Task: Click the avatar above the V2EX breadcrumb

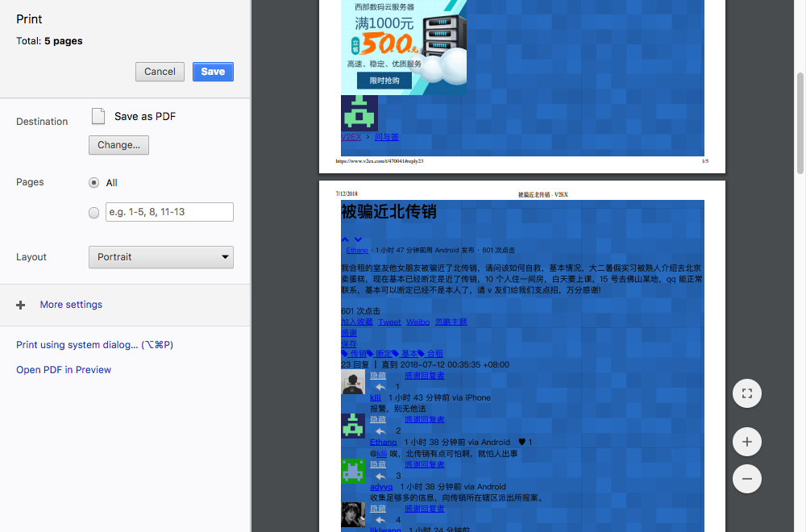Action: point(359,113)
